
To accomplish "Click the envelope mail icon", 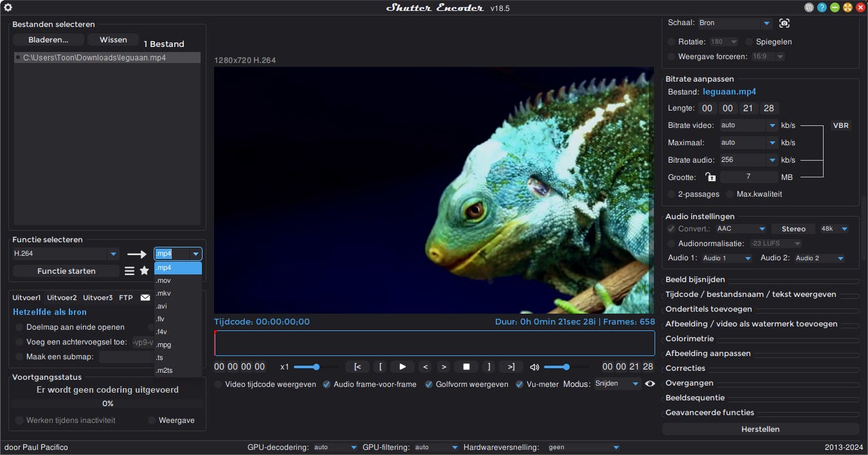I will (x=145, y=298).
